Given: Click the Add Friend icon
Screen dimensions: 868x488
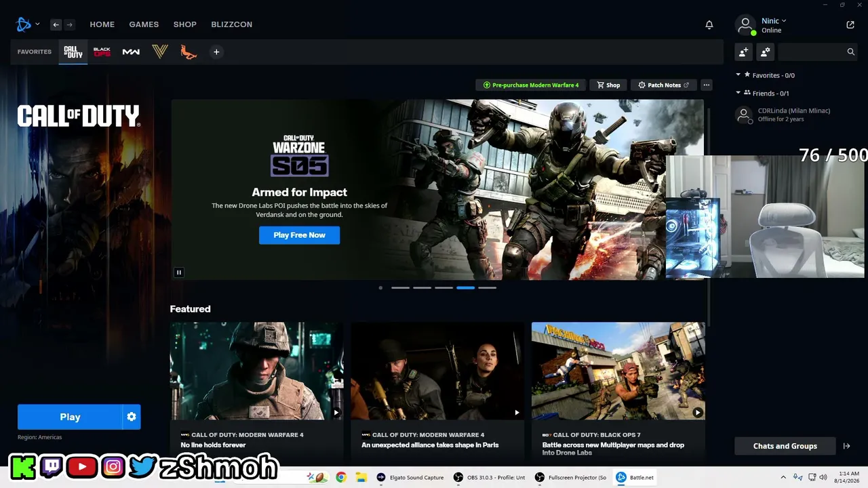Looking at the screenshot, I should coord(744,52).
